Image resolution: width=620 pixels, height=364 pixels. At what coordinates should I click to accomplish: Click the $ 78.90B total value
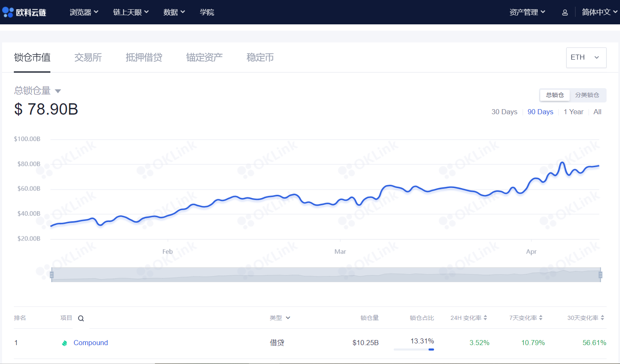46,109
